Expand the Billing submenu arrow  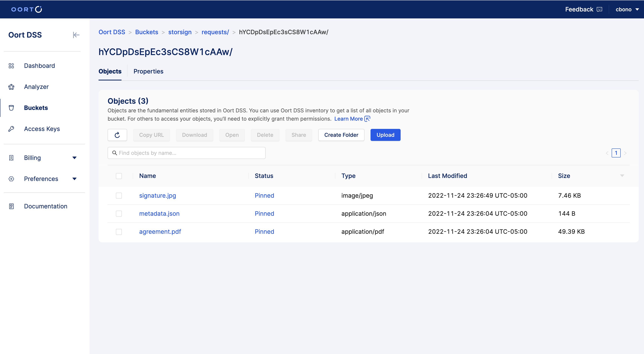pyautogui.click(x=74, y=158)
